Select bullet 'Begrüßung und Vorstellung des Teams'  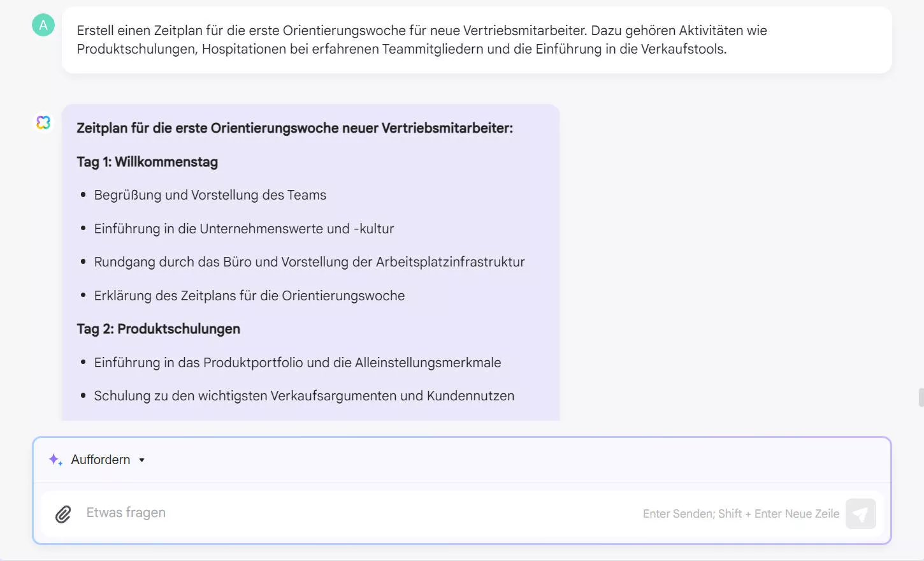(x=210, y=195)
